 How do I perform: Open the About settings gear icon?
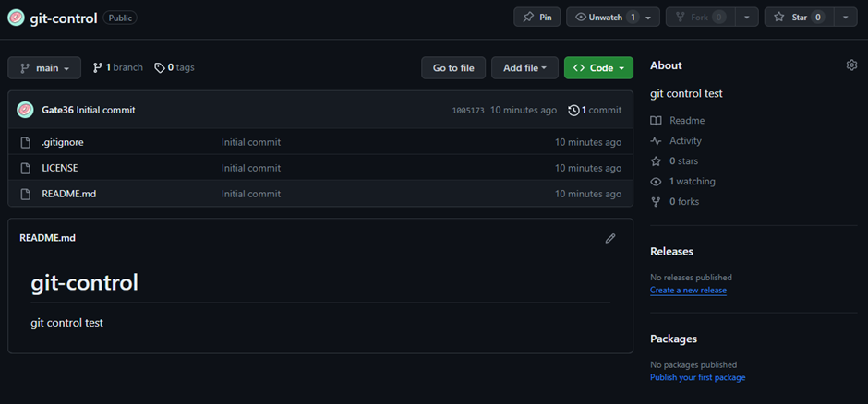tap(851, 65)
